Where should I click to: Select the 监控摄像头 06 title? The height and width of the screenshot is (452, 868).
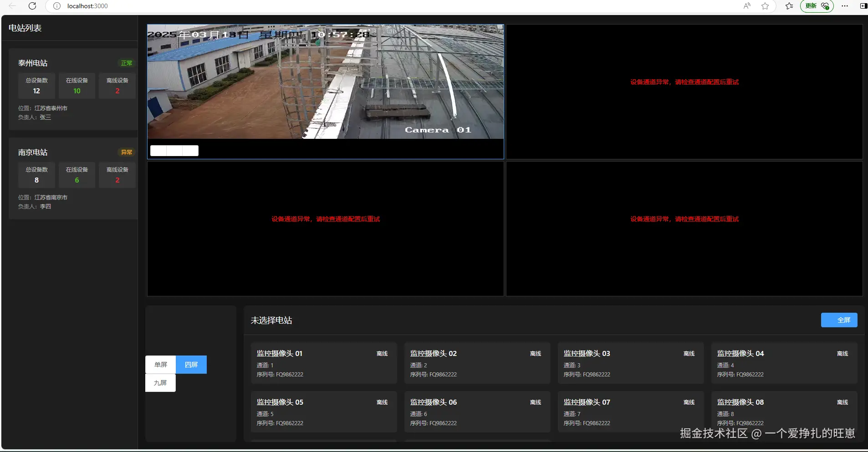434,402
